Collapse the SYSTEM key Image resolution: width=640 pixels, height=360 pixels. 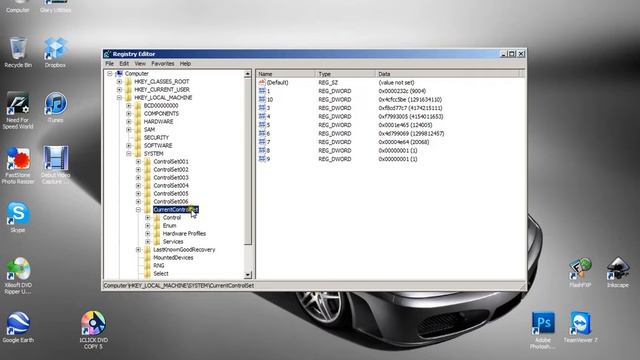click(x=129, y=153)
